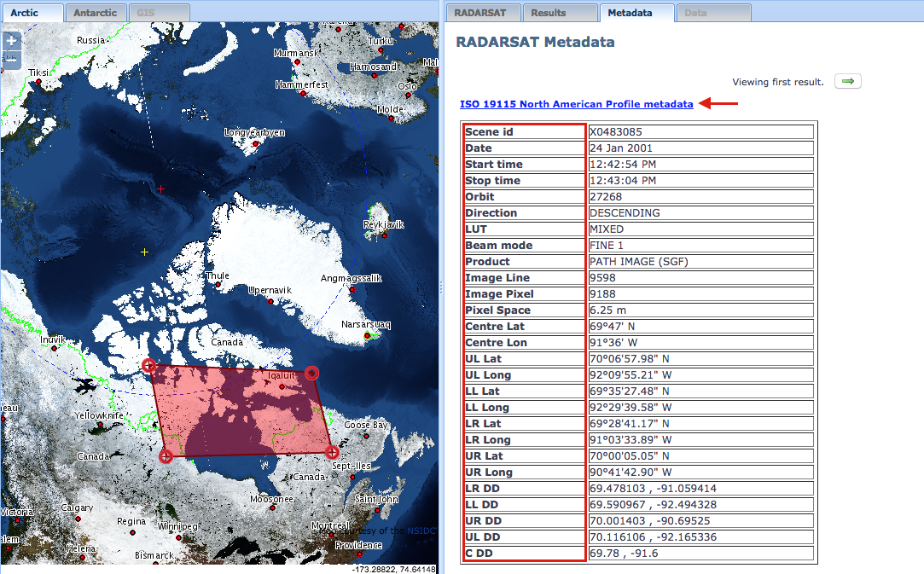924x574 pixels.
Task: Switch to the Antarctic tab
Action: click(x=95, y=12)
